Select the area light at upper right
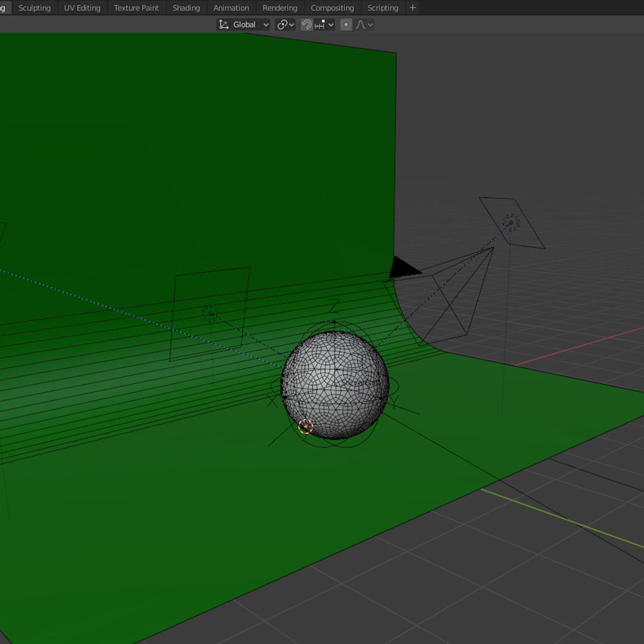This screenshot has width=644, height=644. 511,223
